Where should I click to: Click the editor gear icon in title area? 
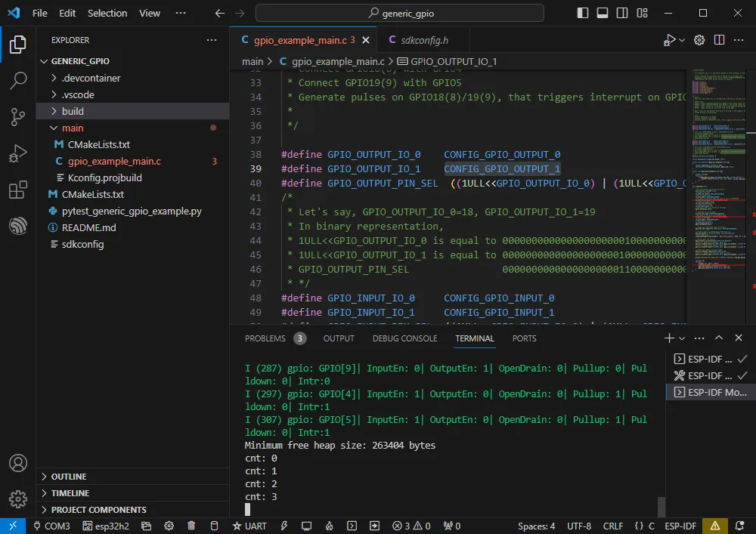point(699,40)
